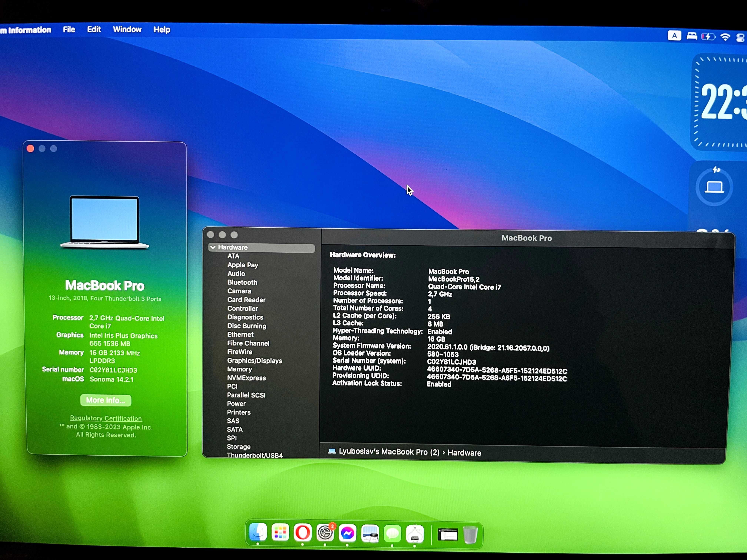This screenshot has width=747, height=560.
Task: Click the Sleep focus bed icon in menu bar
Action: point(692,36)
